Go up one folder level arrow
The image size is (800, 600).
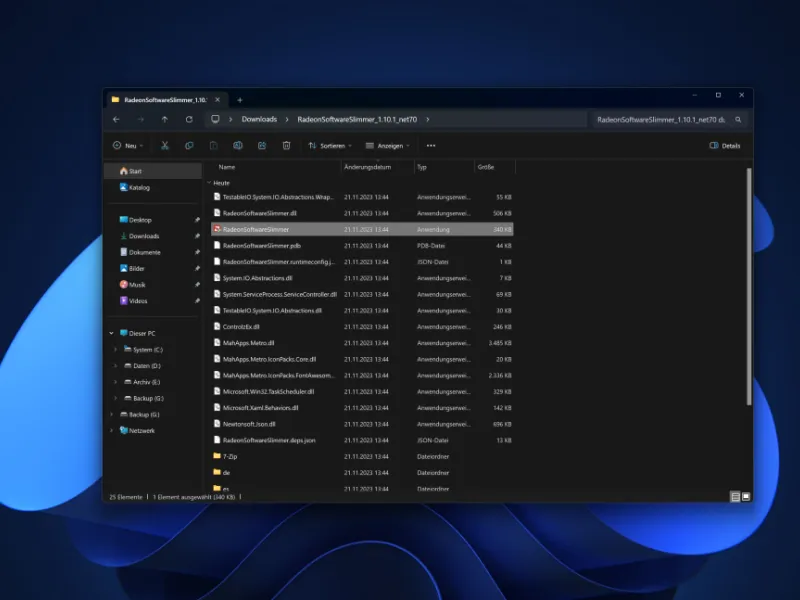click(x=164, y=119)
